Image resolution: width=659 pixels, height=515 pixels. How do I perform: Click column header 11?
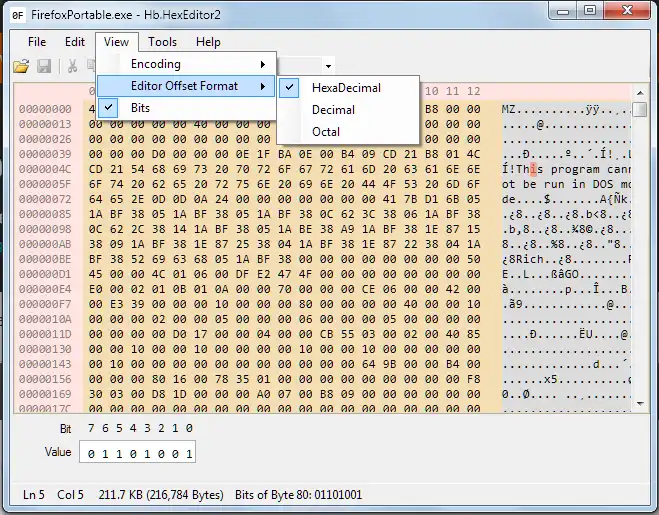pyautogui.click(x=452, y=91)
